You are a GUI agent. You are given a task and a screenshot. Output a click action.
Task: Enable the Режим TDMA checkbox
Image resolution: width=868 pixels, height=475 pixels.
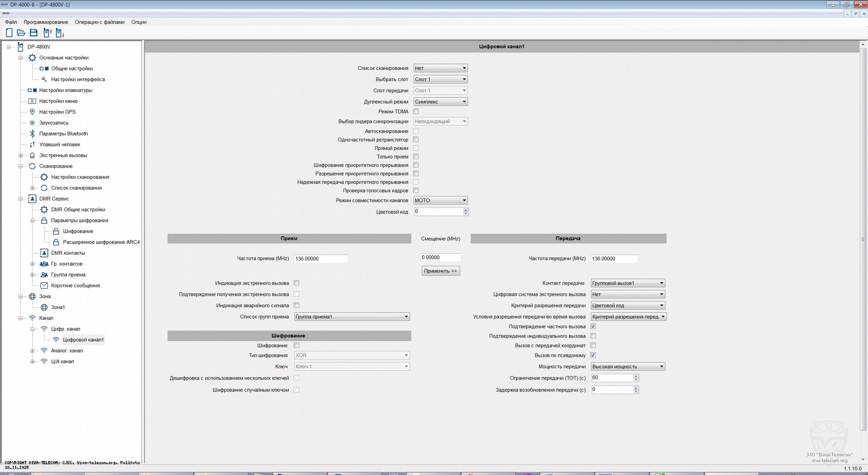[x=416, y=111]
